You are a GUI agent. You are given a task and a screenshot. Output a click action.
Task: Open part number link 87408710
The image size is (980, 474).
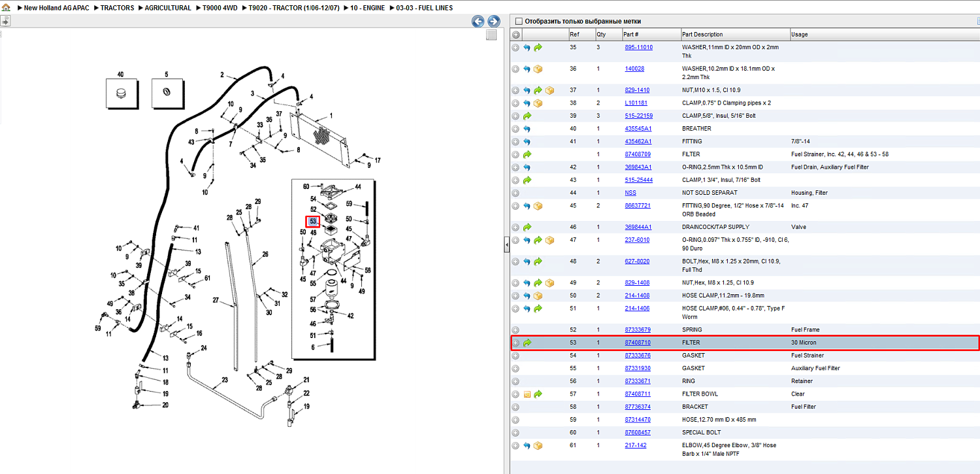click(638, 343)
